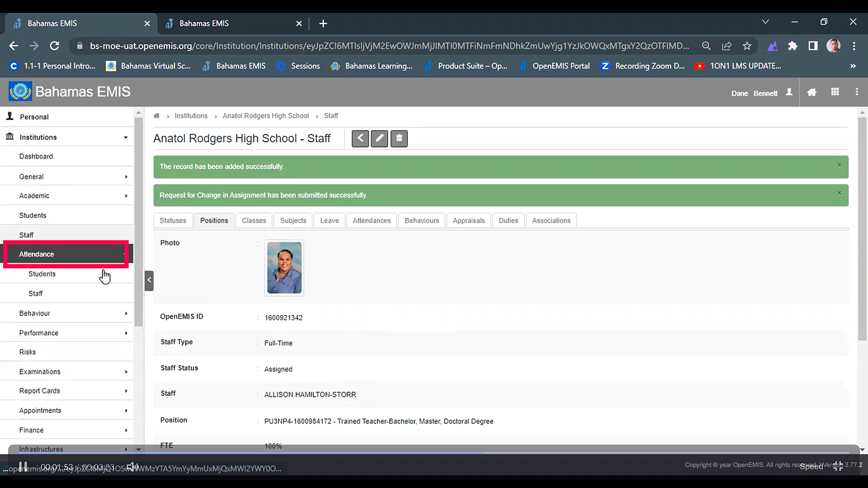Image resolution: width=868 pixels, height=488 pixels.
Task: Switch to the Leave tab
Action: tap(329, 220)
